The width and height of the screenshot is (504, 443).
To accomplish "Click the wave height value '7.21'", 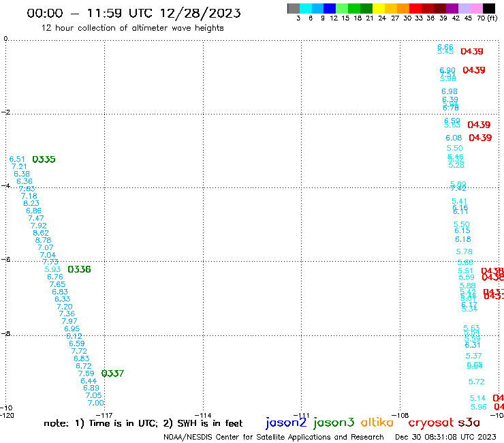I will [19, 167].
